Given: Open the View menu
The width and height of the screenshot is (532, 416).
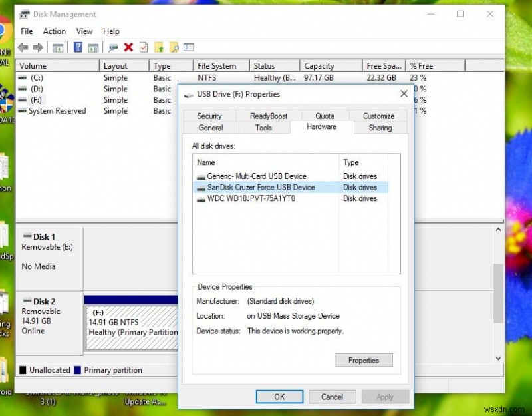Looking at the screenshot, I should click(x=84, y=31).
